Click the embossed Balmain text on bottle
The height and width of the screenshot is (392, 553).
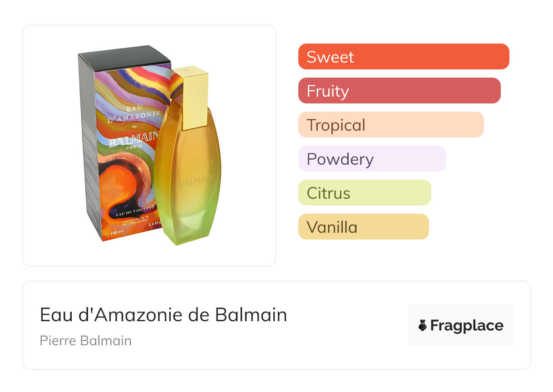(197, 182)
